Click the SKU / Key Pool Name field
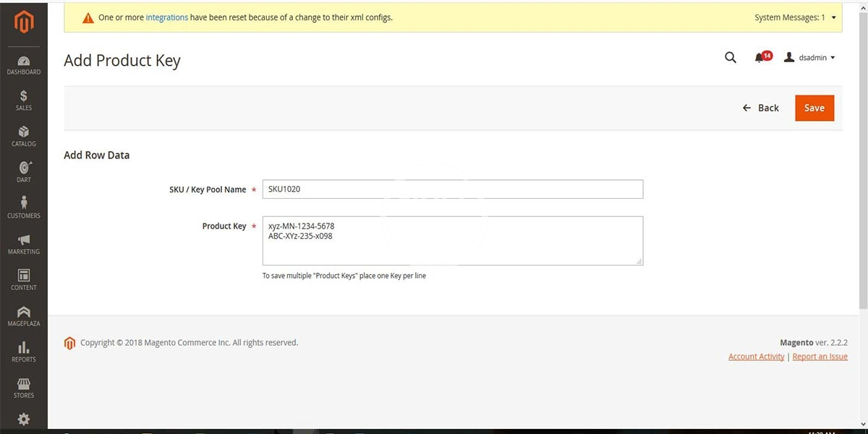This screenshot has width=868, height=434. pos(452,190)
